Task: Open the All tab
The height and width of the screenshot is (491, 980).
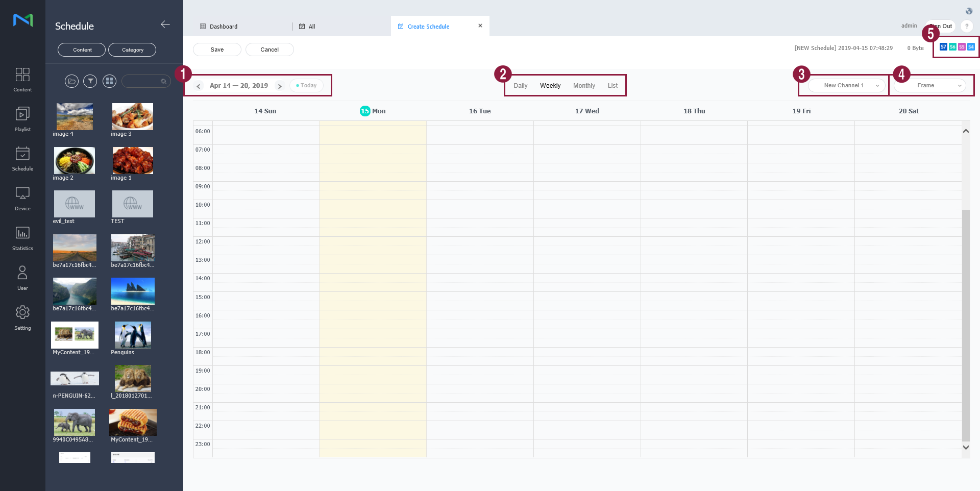Action: click(x=311, y=27)
